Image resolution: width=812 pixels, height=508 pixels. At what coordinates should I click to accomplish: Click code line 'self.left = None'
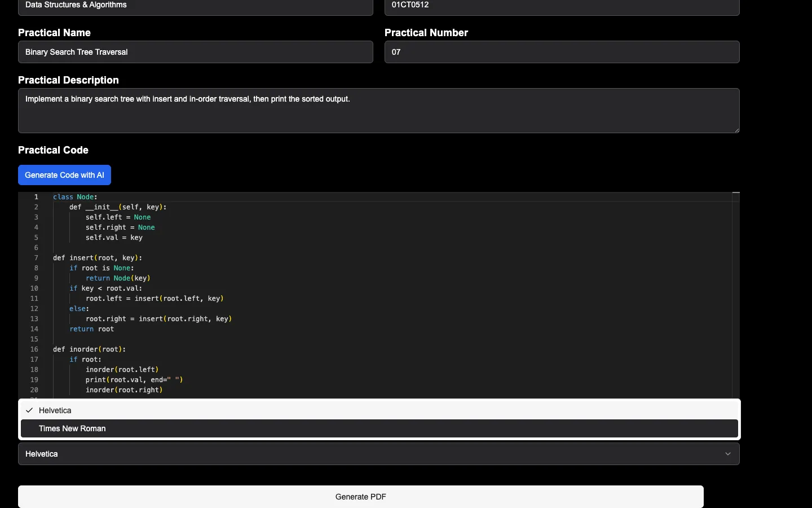tap(118, 217)
